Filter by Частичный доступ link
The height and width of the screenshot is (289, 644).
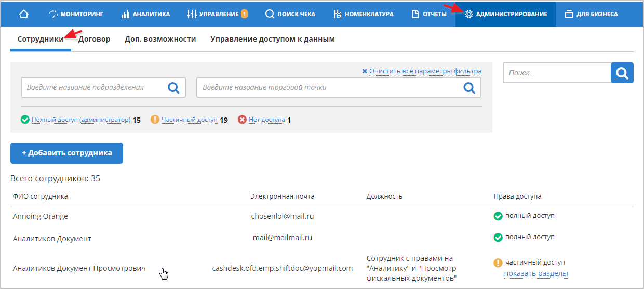189,120
